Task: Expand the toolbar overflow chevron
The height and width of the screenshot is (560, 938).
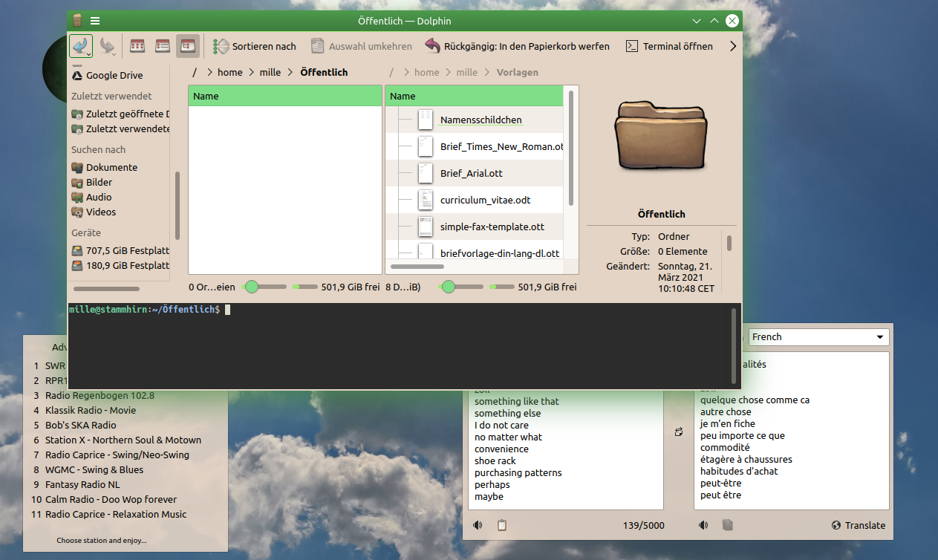Action: click(733, 46)
